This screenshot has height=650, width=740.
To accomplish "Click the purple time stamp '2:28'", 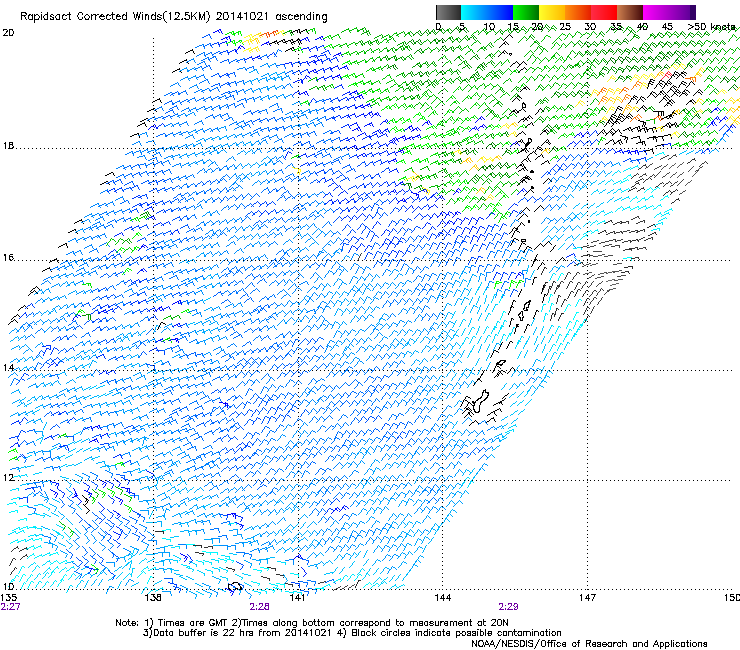I will tap(260, 607).
